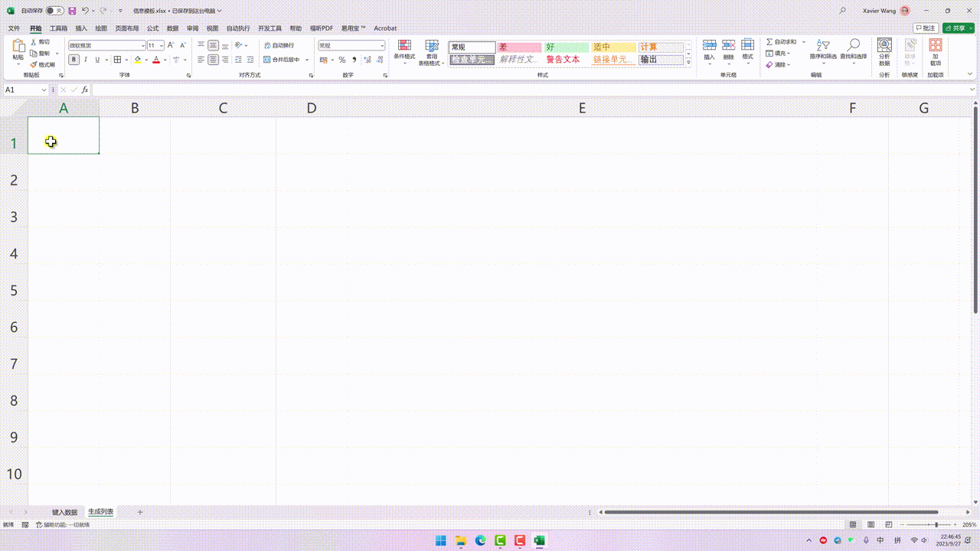Click the add new sheet plus button
Viewport: 980px width, 551px height.
click(140, 512)
